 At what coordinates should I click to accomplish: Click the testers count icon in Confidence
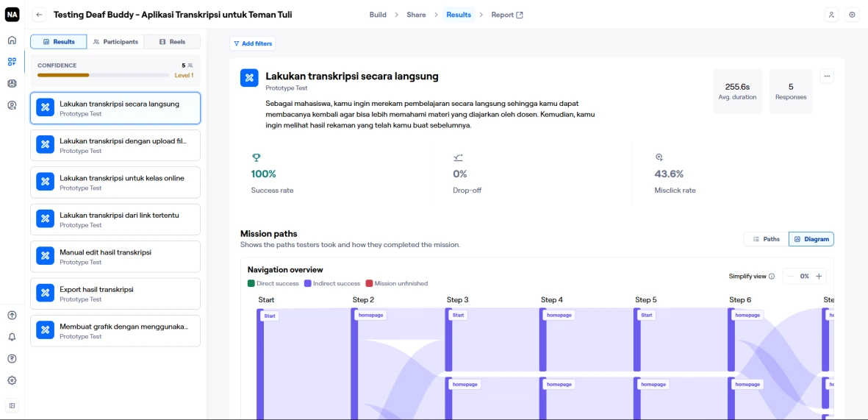pyautogui.click(x=190, y=65)
